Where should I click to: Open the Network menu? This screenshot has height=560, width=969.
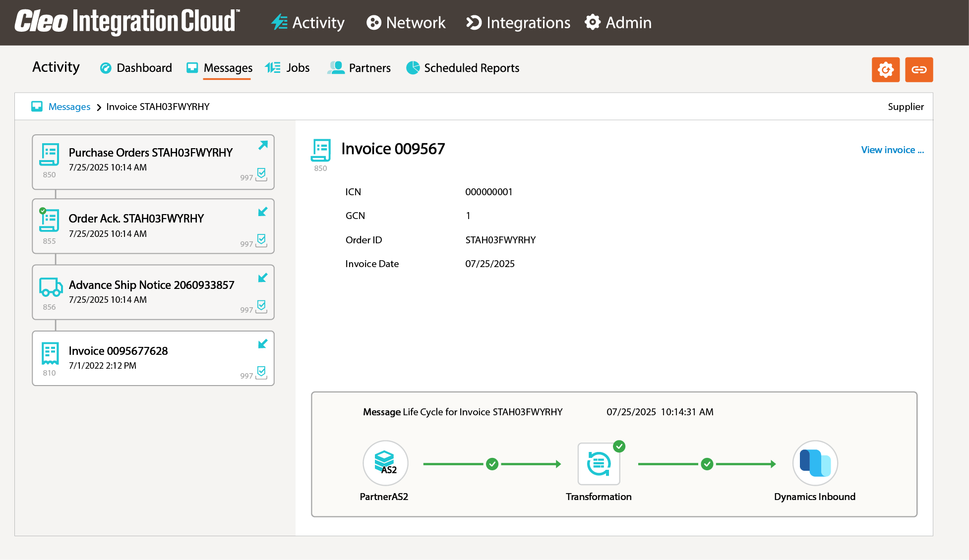[406, 22]
